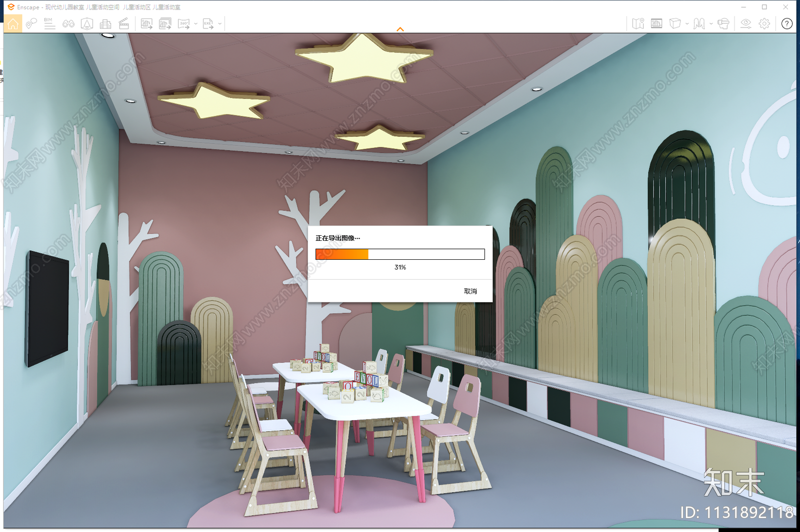Viewport: 800px width, 532px height.
Task: Open the Asset Library buildings icon
Action: click(105, 23)
